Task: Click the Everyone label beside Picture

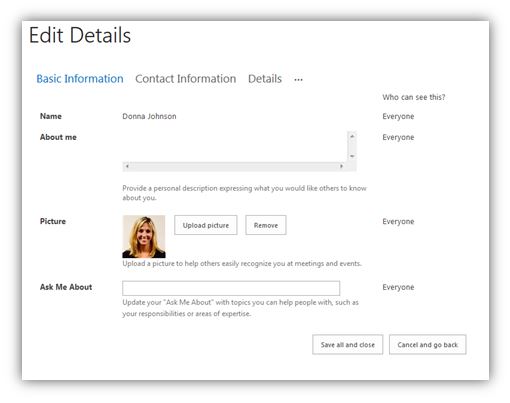Action: click(x=398, y=221)
